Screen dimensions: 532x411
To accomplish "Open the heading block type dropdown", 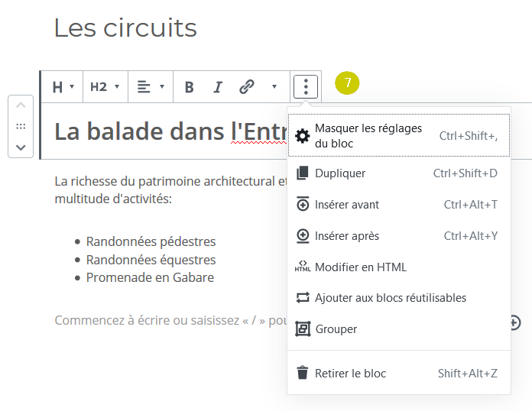I will point(63,87).
